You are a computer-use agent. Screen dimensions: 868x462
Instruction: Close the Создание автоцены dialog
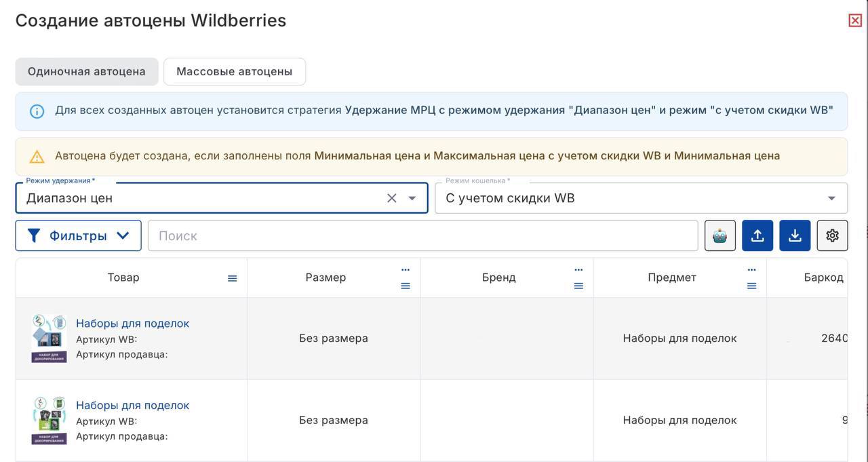pyautogui.click(x=854, y=20)
